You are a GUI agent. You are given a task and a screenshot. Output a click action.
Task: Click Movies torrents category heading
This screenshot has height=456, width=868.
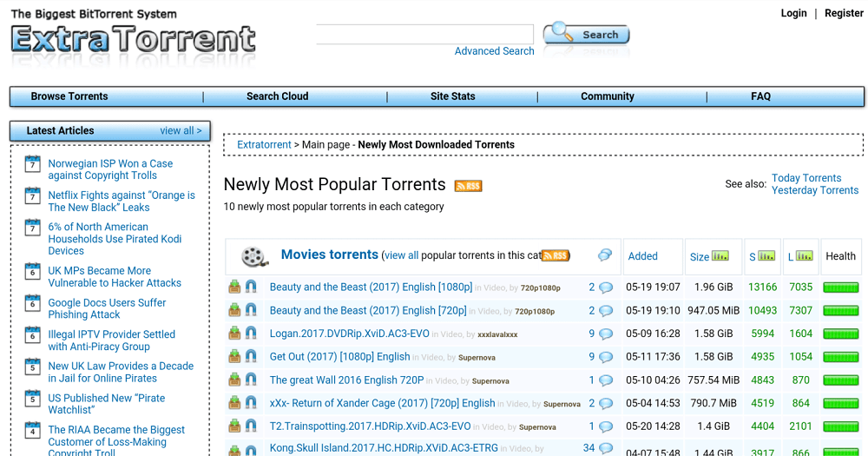click(x=329, y=254)
